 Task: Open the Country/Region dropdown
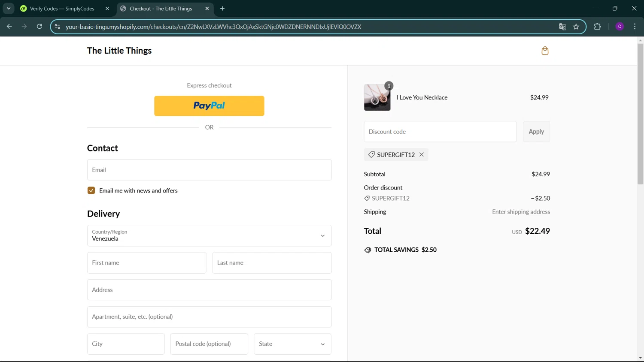tap(210, 235)
